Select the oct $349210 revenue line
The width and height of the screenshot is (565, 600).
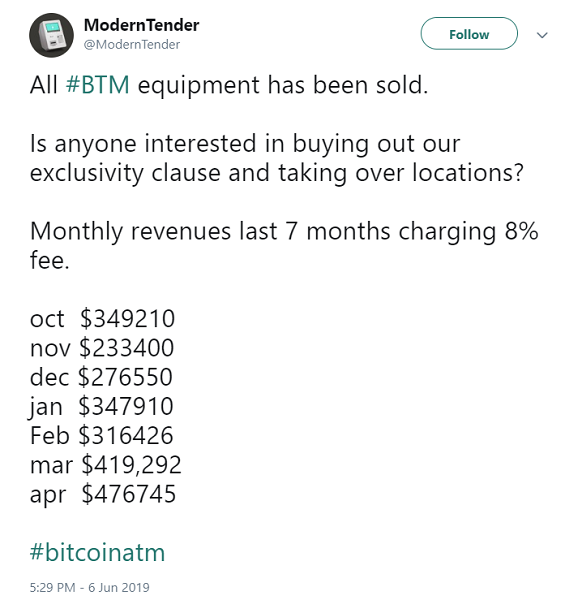click(103, 319)
